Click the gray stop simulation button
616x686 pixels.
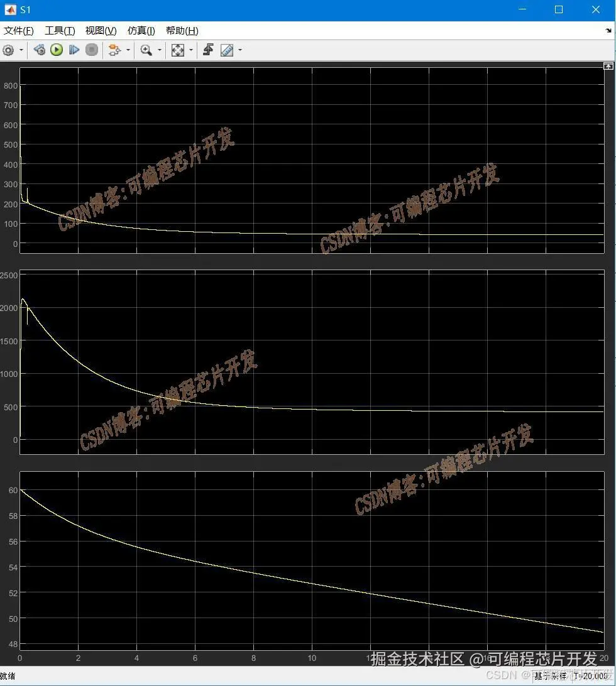[x=92, y=50]
